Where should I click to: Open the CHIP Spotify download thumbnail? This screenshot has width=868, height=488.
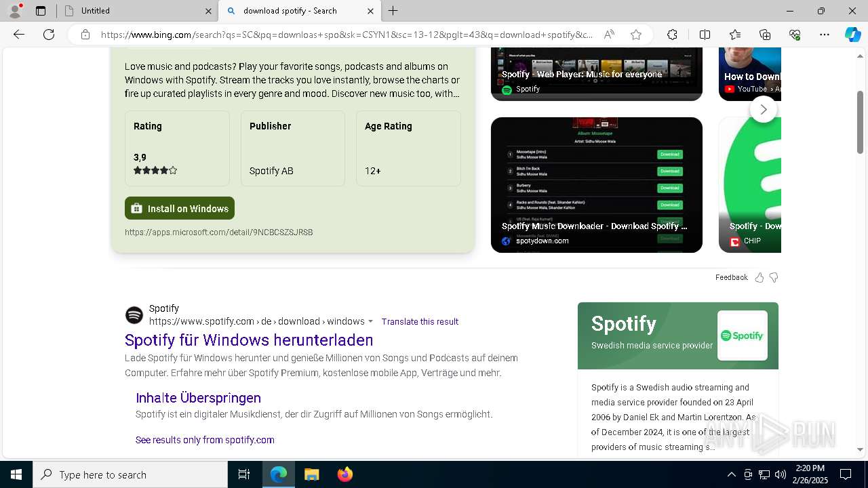point(750,185)
